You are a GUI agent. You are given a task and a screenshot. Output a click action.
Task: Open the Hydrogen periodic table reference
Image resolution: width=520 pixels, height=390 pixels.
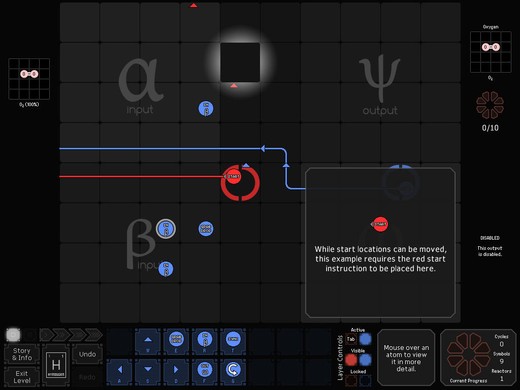coord(56,365)
